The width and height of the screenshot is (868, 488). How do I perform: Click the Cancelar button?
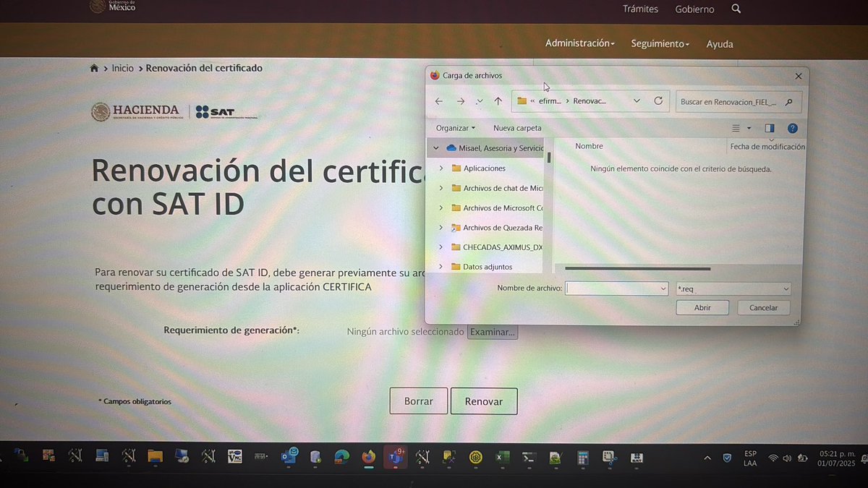pyautogui.click(x=763, y=308)
